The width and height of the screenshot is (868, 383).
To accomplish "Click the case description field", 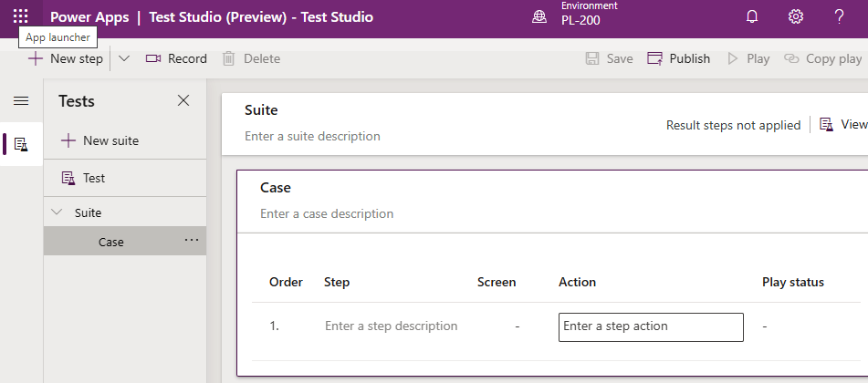I will (x=327, y=213).
